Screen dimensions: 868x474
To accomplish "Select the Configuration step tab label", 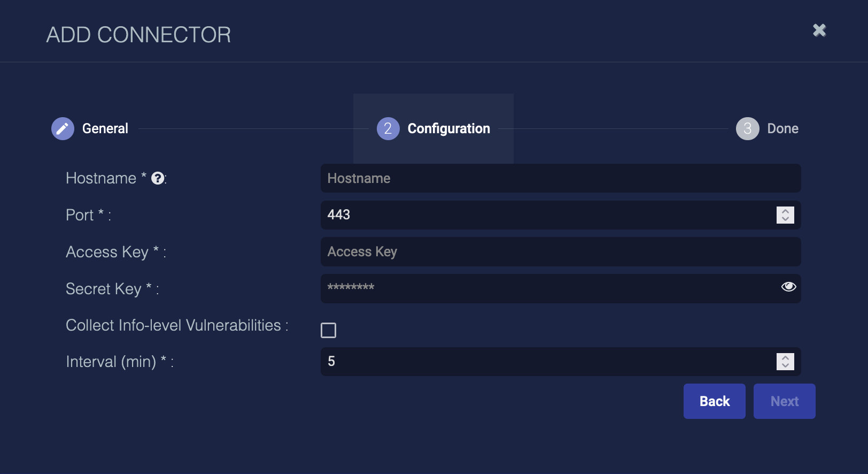I will point(448,128).
